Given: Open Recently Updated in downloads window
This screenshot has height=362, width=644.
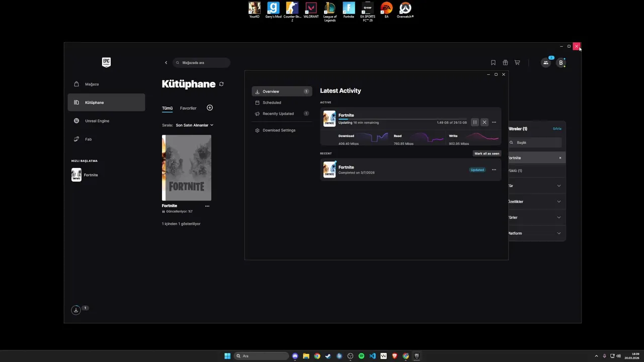Looking at the screenshot, I should [x=282, y=114].
